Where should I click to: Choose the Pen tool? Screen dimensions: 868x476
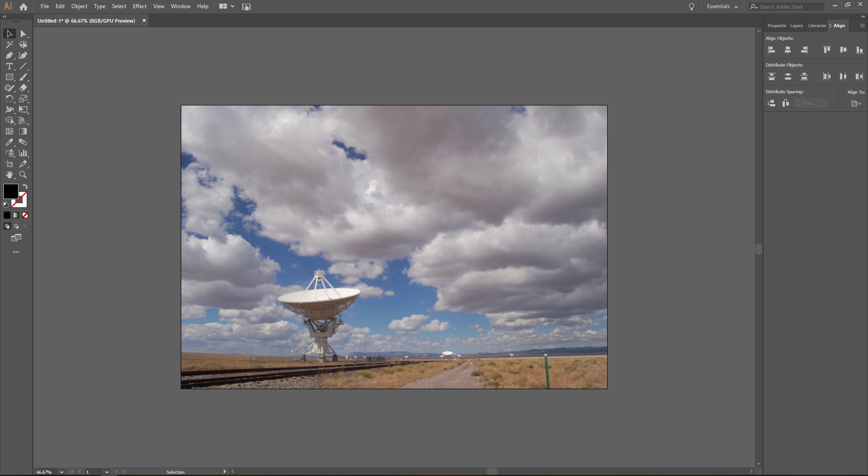[9, 56]
